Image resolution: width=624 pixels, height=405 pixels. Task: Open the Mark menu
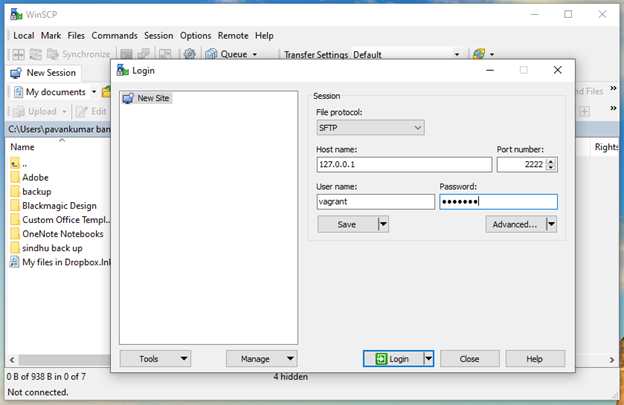[x=51, y=35]
